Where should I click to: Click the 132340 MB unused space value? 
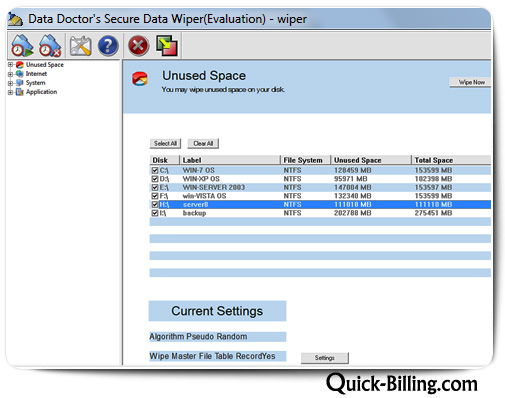pyautogui.click(x=353, y=196)
